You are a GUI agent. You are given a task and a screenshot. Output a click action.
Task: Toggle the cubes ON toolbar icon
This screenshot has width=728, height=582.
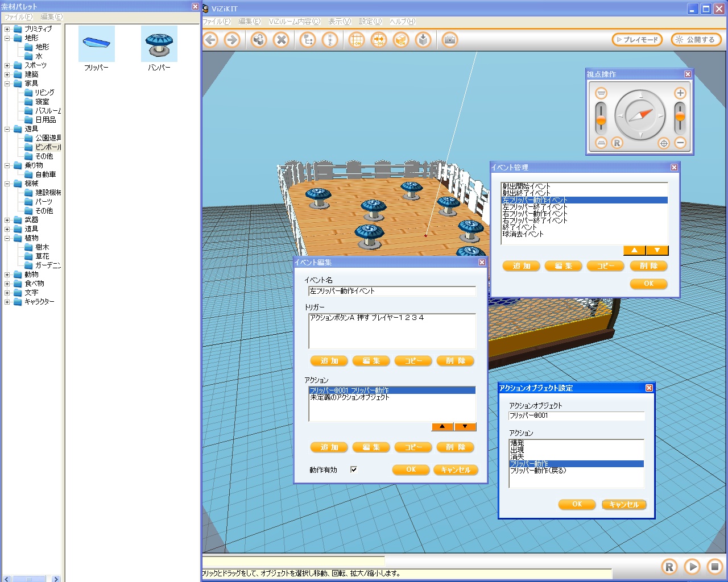click(x=401, y=40)
